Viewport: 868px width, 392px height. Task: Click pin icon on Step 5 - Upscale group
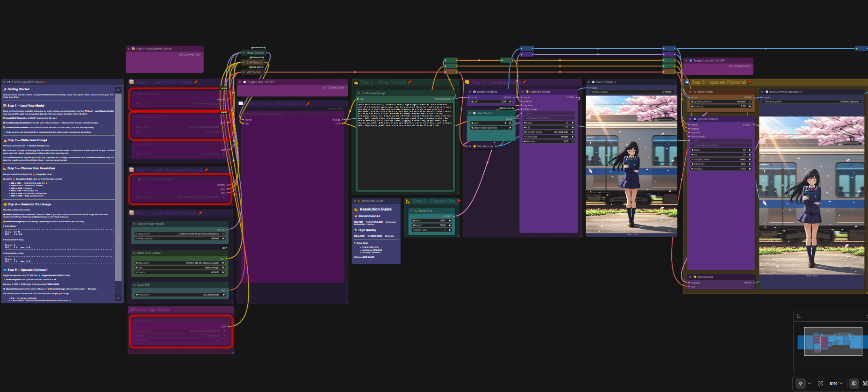(x=750, y=82)
